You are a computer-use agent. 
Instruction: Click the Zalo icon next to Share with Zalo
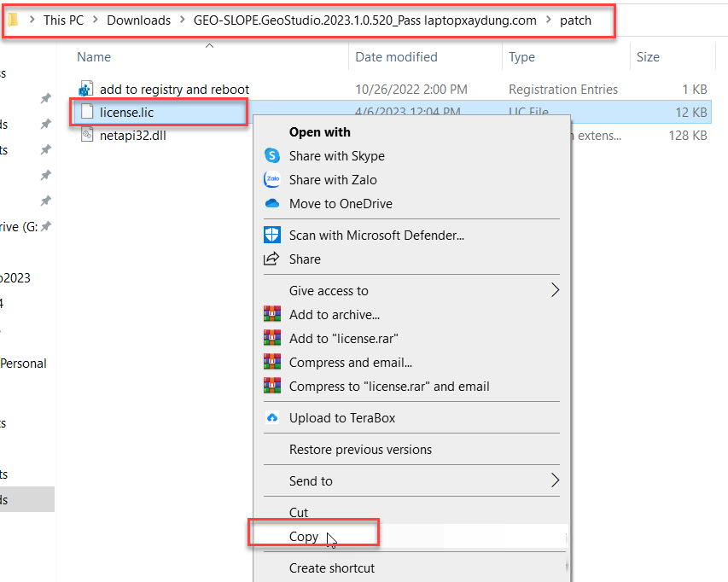(273, 180)
